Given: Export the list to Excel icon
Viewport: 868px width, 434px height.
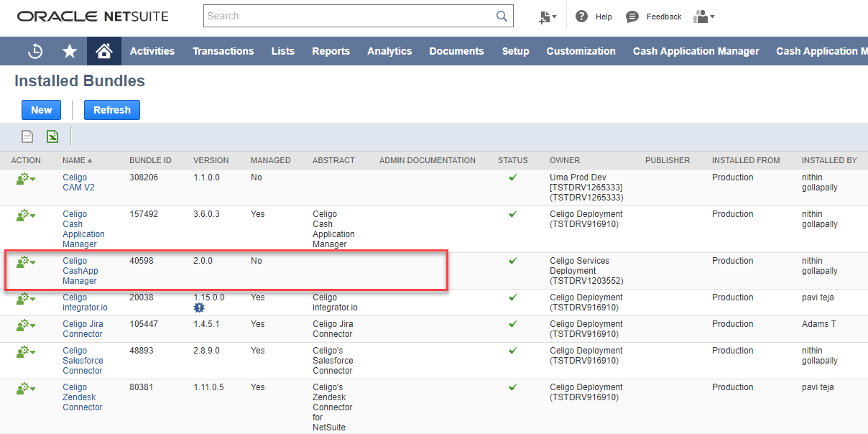Looking at the screenshot, I should (52, 137).
